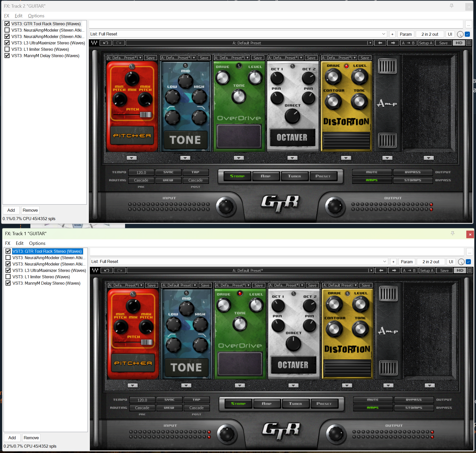Click OverDrive Tone knob in Track 2 rack
Screen dimensions: 476x453
[239, 97]
